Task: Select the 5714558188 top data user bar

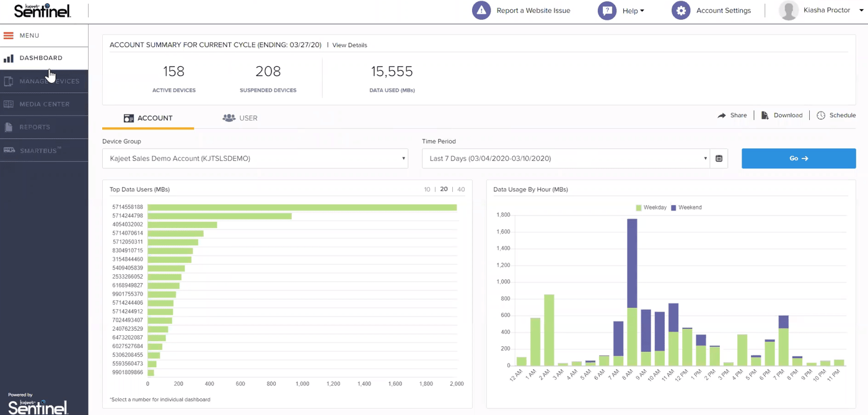Action: coord(302,207)
